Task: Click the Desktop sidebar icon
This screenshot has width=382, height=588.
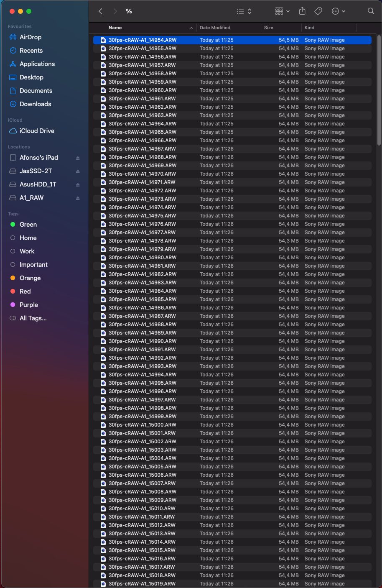Action: (x=13, y=77)
